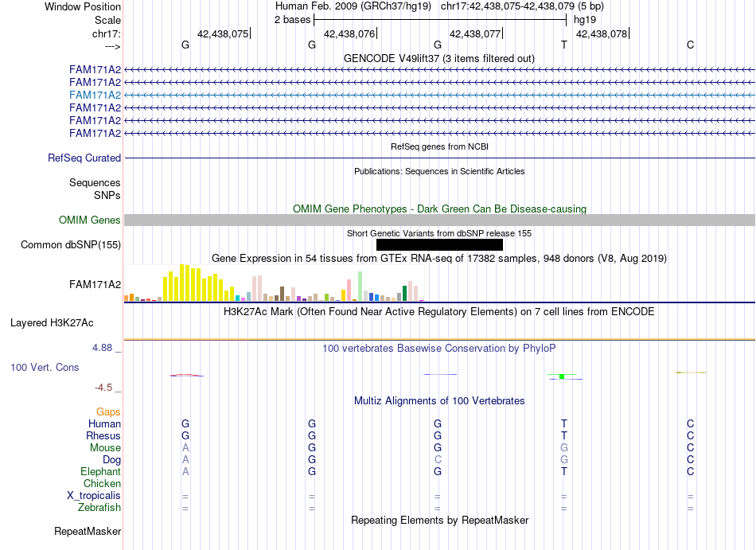
Task: Click the GENCODE V49lift37 track title
Action: (438, 59)
